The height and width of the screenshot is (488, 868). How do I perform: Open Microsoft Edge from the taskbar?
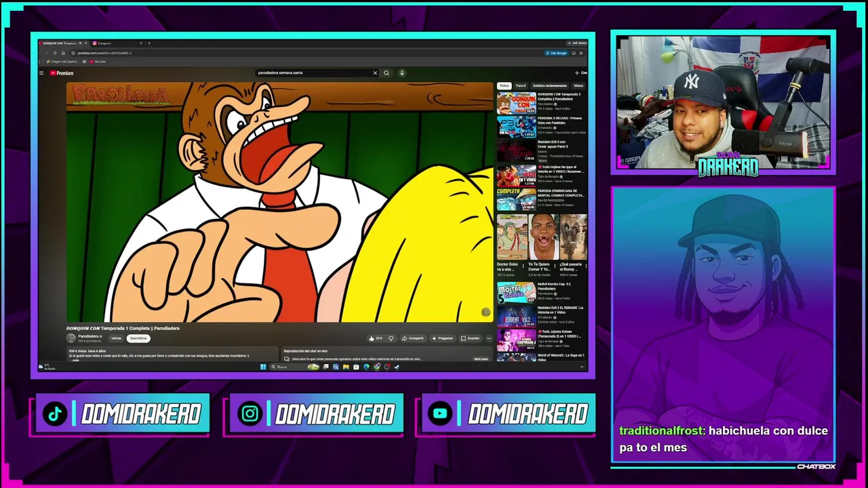click(366, 367)
